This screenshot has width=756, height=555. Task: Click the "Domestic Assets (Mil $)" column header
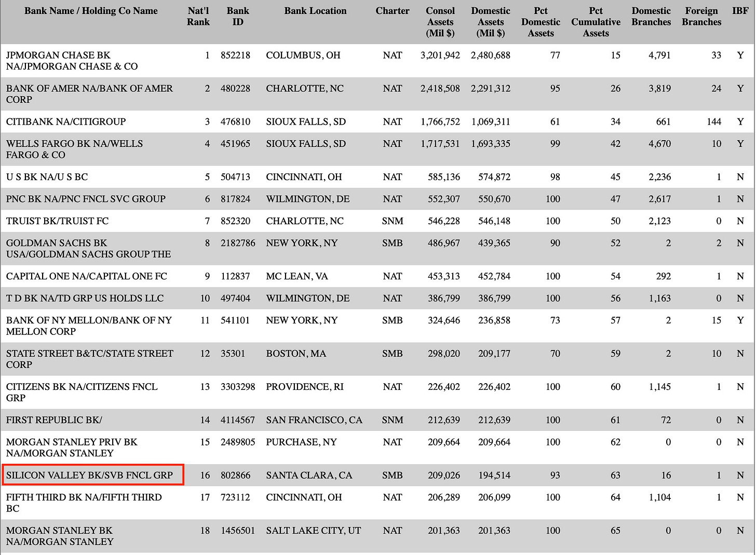pos(491,22)
